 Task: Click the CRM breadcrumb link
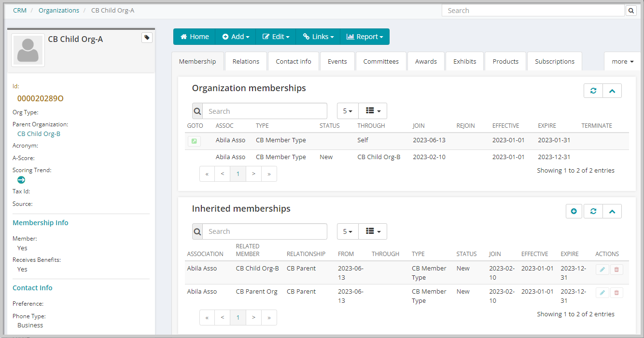[20, 10]
